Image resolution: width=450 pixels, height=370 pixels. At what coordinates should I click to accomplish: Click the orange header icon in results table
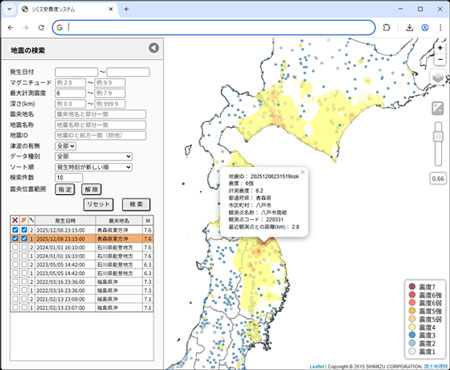tap(24, 220)
